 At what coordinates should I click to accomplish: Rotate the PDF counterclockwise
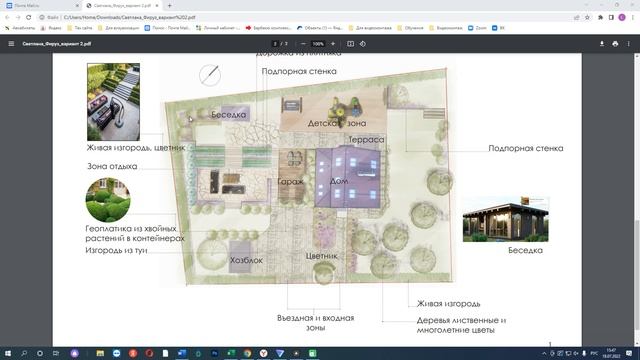[363, 44]
